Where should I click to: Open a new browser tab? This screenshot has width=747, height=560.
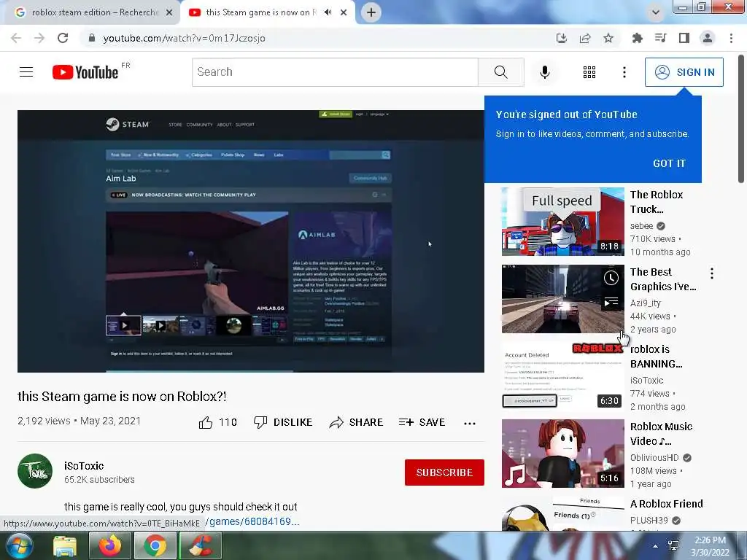(371, 12)
